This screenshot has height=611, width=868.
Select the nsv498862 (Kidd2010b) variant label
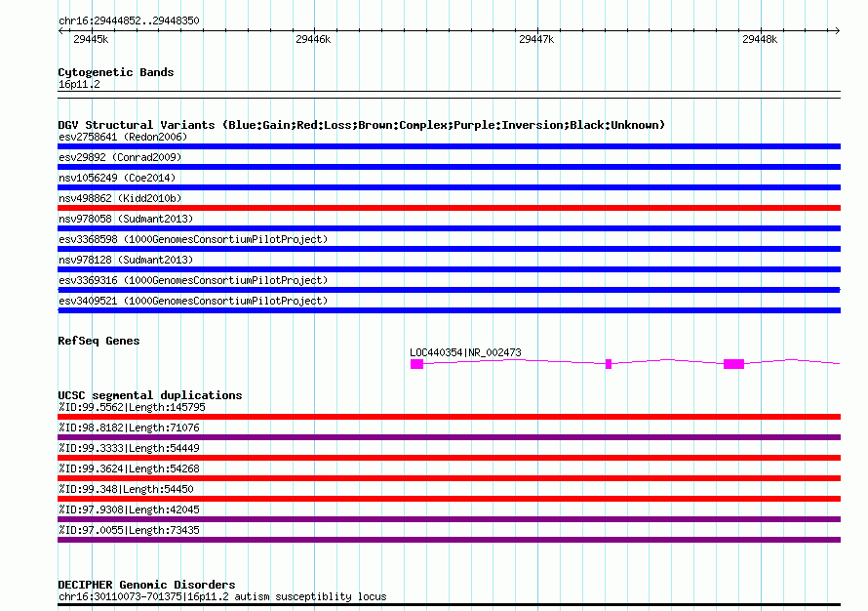click(120, 198)
